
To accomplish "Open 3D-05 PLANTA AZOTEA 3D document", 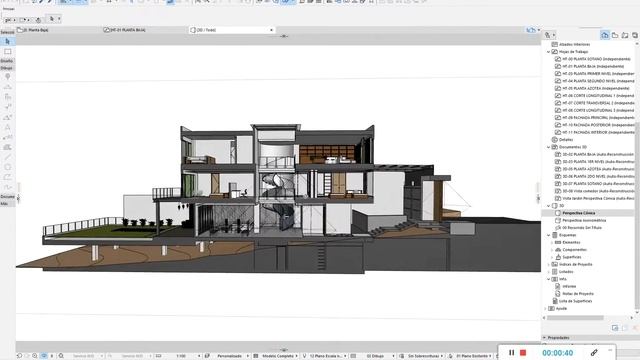I will [594, 169].
